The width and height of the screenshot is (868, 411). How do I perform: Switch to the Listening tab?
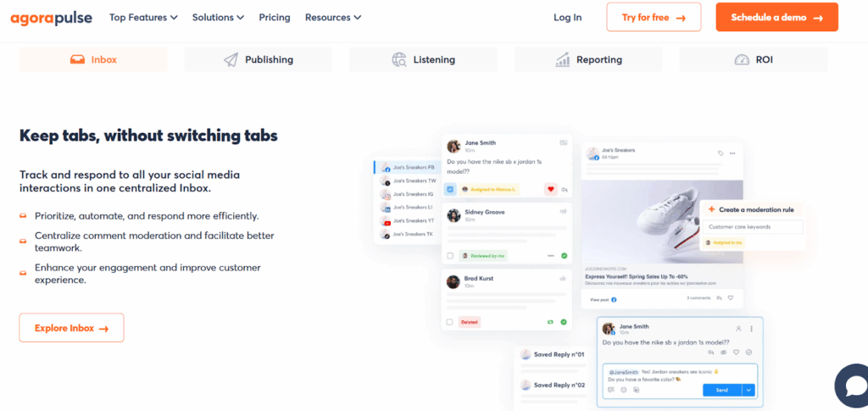coord(423,59)
